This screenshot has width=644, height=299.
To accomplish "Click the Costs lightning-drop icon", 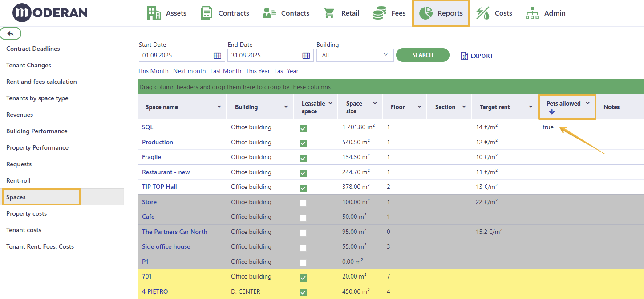I will tap(483, 13).
